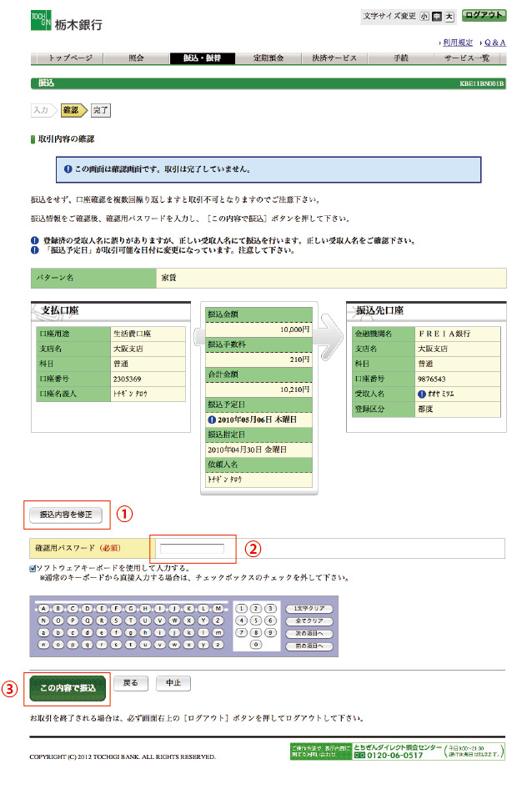The height and width of the screenshot is (789, 532).
Task: Tap uppercase Z key on software keyboard
Action: coord(218,621)
